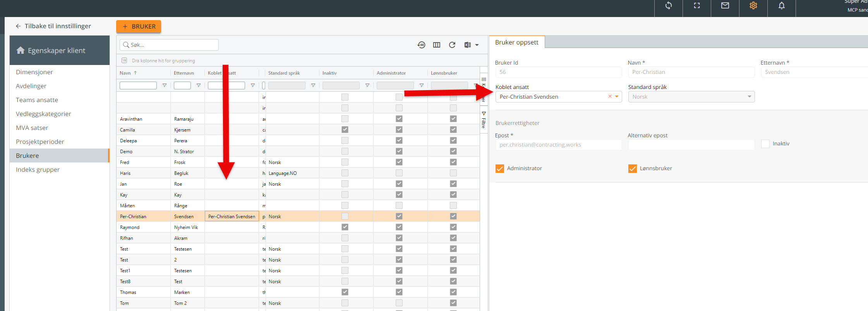Select Brukere in the sidebar
The height and width of the screenshot is (311, 868).
point(60,155)
